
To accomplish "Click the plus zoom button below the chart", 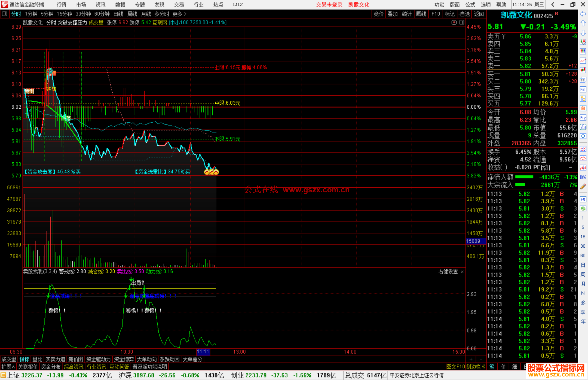I will pos(471,359).
